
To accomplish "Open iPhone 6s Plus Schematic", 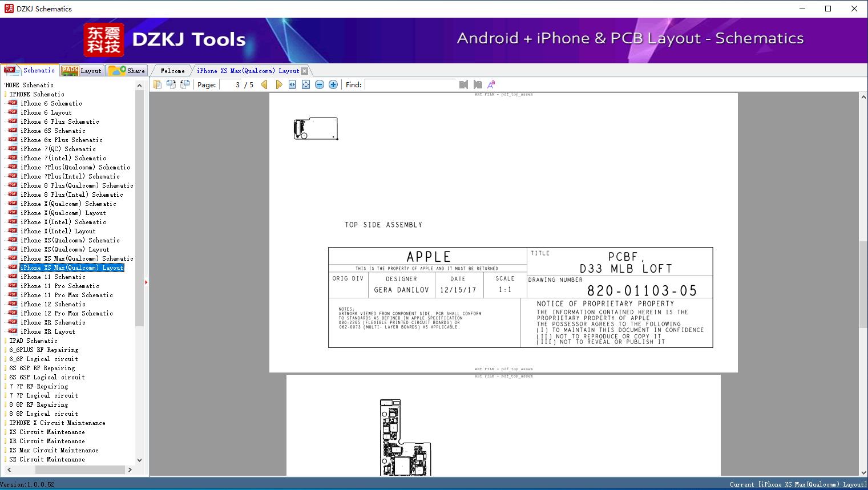I will [x=62, y=140].
